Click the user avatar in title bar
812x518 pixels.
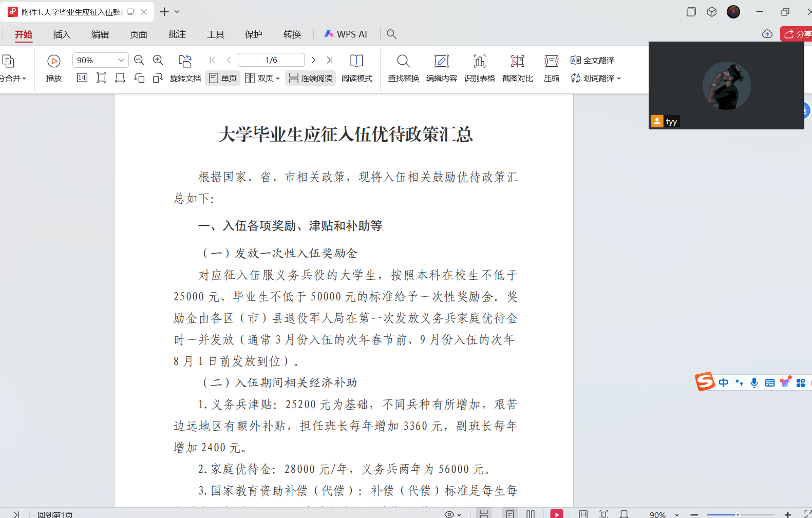click(x=733, y=12)
